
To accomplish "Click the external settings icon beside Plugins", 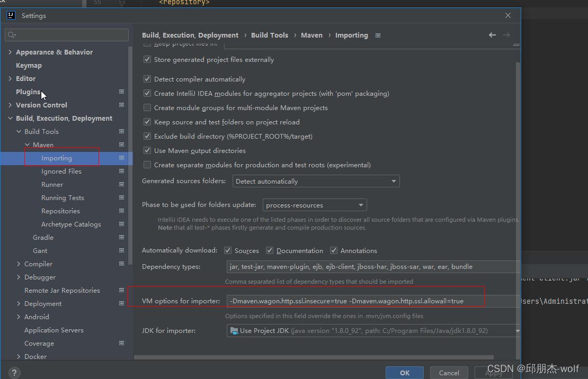I will [121, 92].
